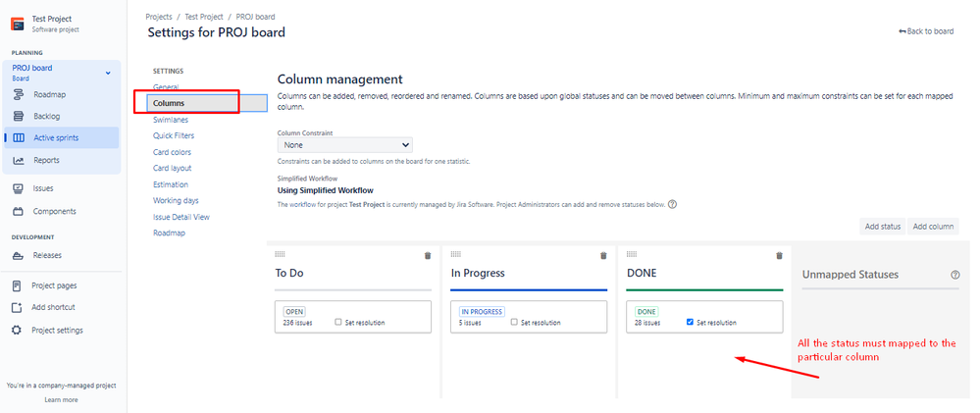The height and width of the screenshot is (413, 980).
Task: Click the Test Project avatar icon
Action: 18,24
